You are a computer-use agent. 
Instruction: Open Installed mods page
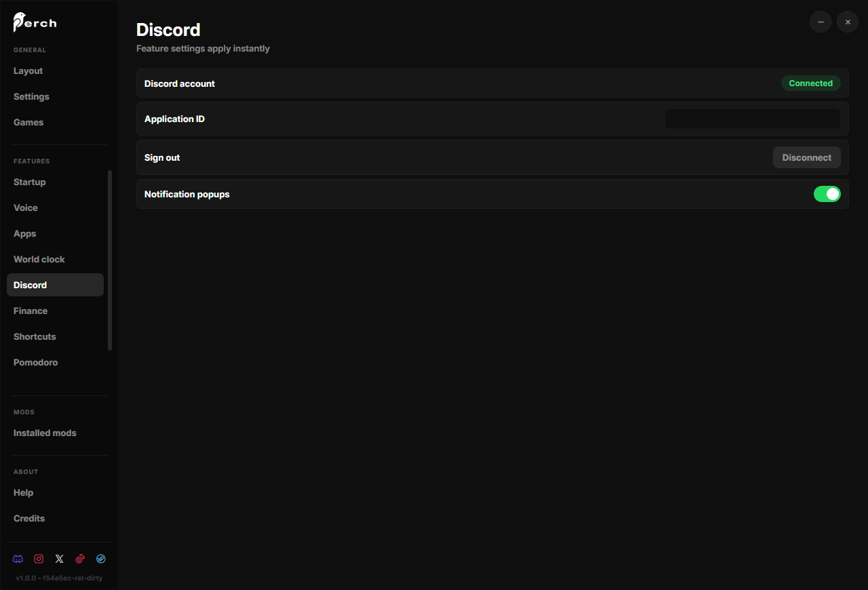pyautogui.click(x=55, y=433)
